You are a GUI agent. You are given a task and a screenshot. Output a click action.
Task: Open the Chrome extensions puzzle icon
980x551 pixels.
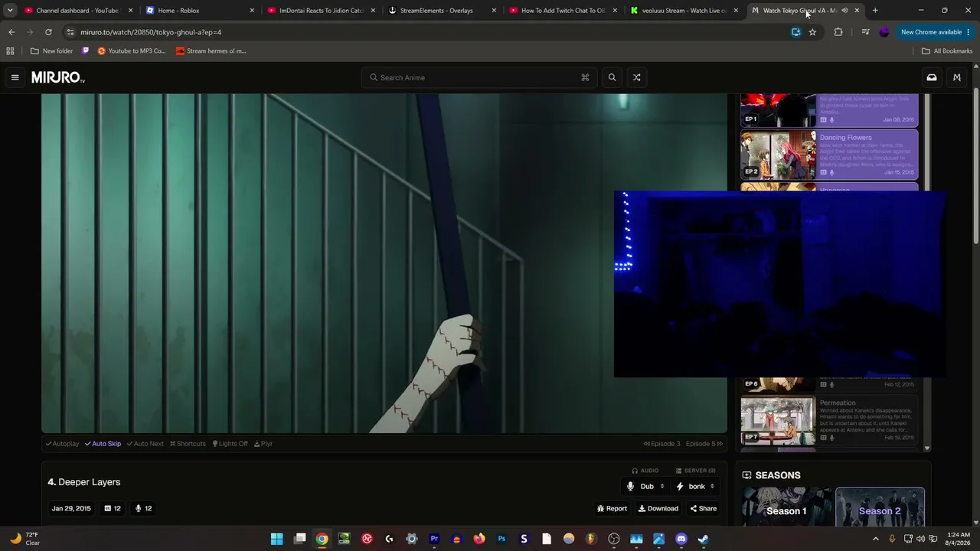pyautogui.click(x=838, y=32)
